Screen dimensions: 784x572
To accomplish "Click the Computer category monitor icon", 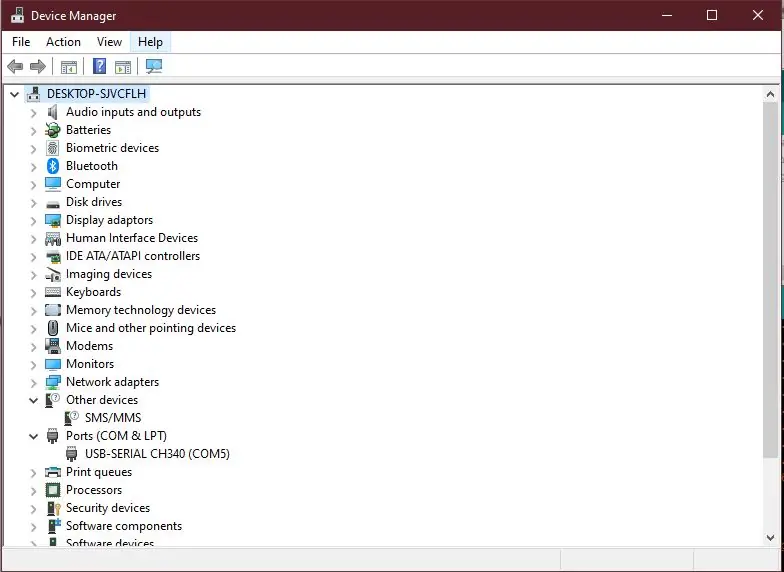I will [x=52, y=184].
